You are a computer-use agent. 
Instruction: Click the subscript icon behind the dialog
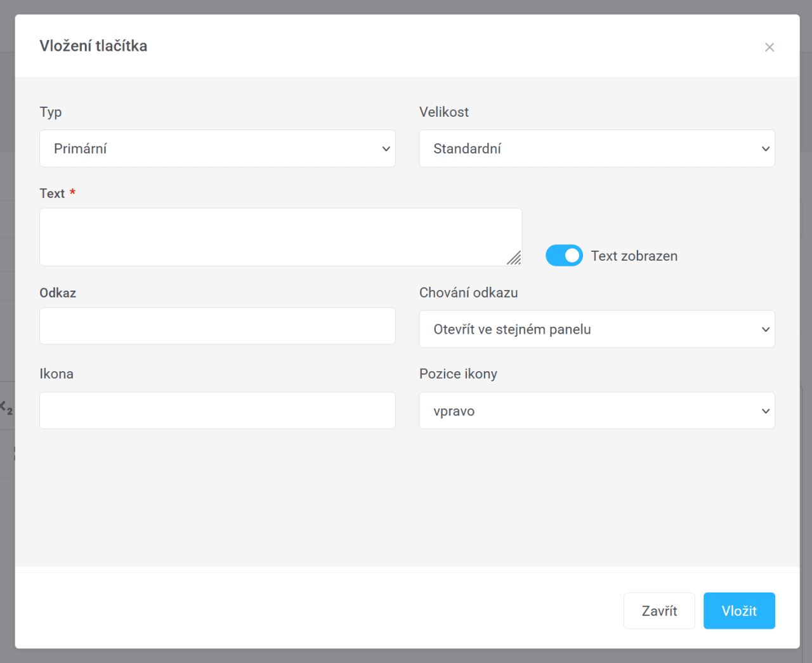6,407
